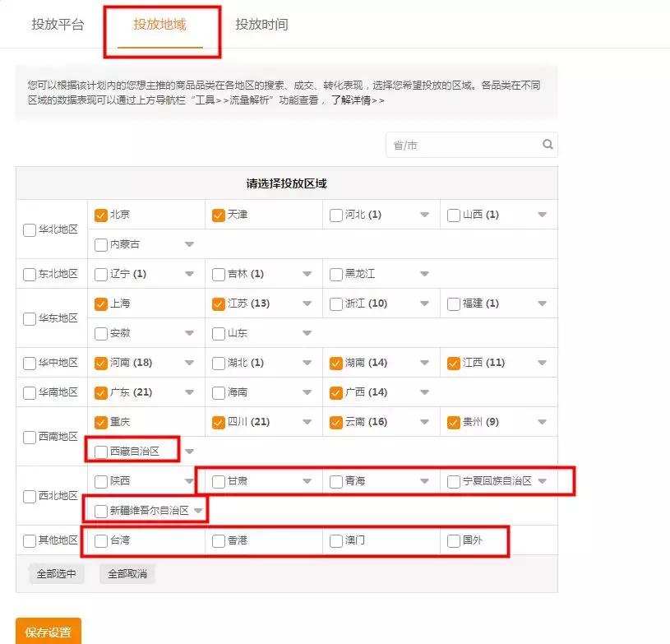Screen dimensions: 670x644
Task: Check the 华北地区 region checkbox
Action: pos(29,230)
